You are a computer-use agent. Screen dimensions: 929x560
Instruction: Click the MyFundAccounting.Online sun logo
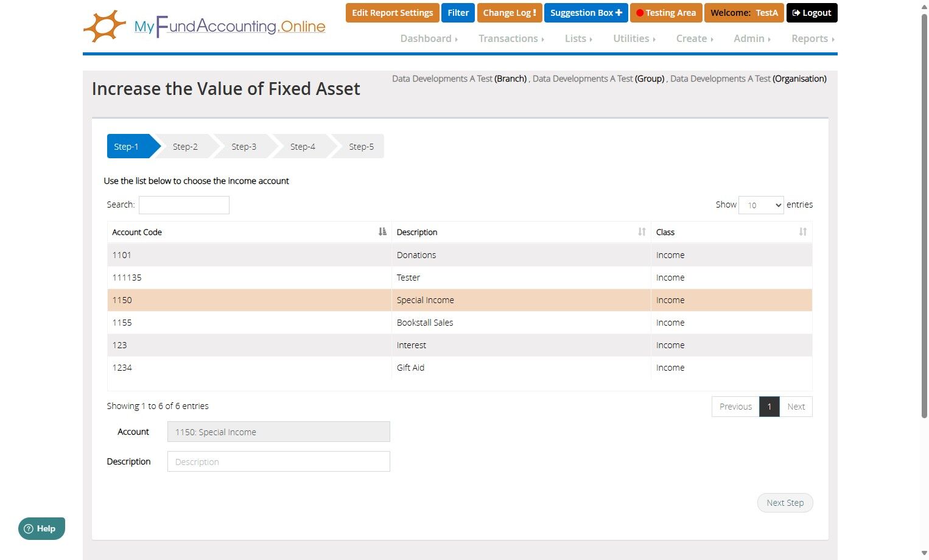click(104, 26)
